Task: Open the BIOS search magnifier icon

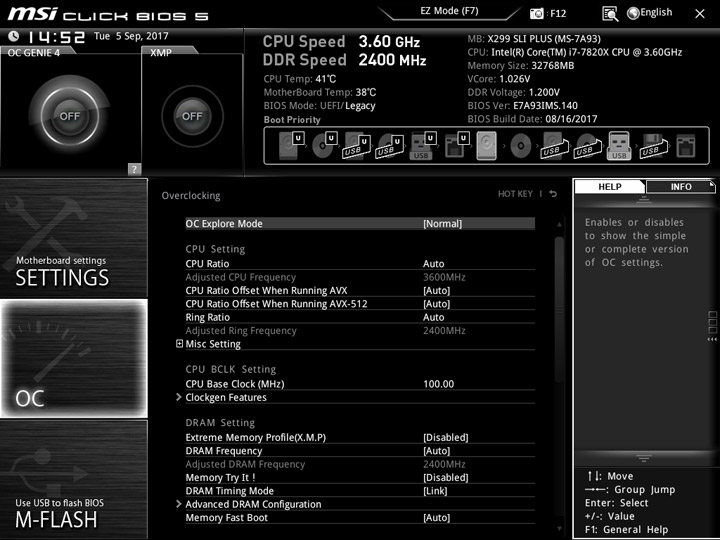Action: (610, 14)
